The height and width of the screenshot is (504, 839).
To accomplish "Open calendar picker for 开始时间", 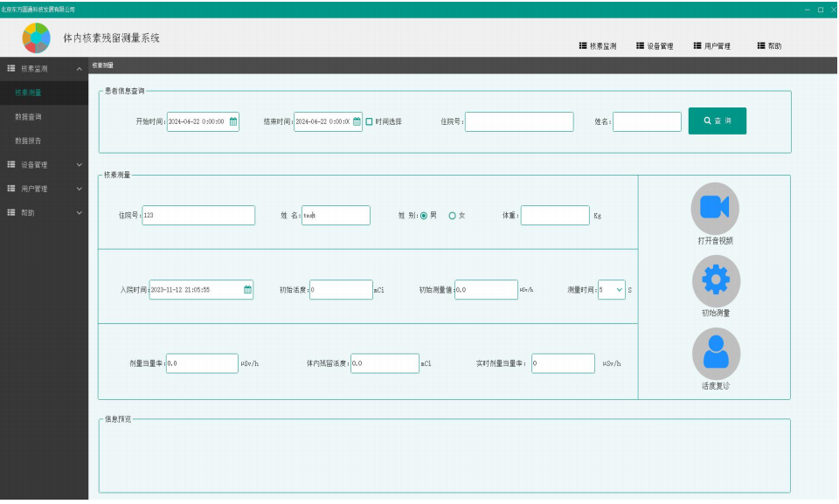I will pyautogui.click(x=233, y=121).
